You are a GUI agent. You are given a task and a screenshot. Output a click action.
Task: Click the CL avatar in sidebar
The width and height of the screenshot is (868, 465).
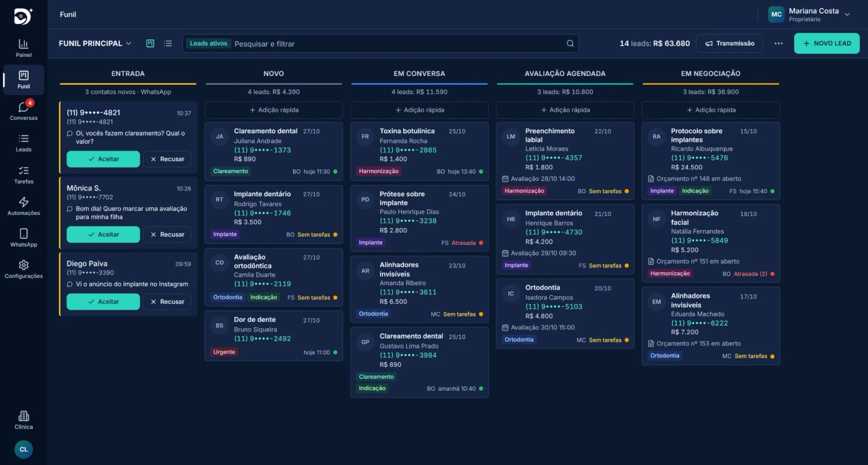pyautogui.click(x=23, y=449)
